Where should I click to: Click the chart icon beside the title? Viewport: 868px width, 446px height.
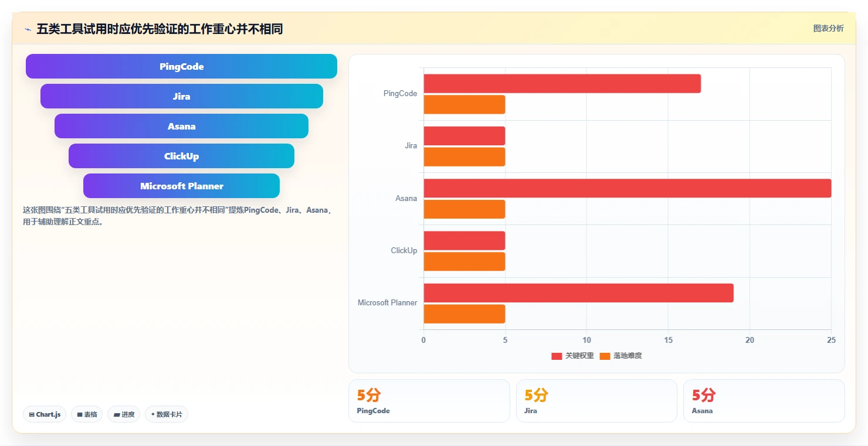coord(28,29)
